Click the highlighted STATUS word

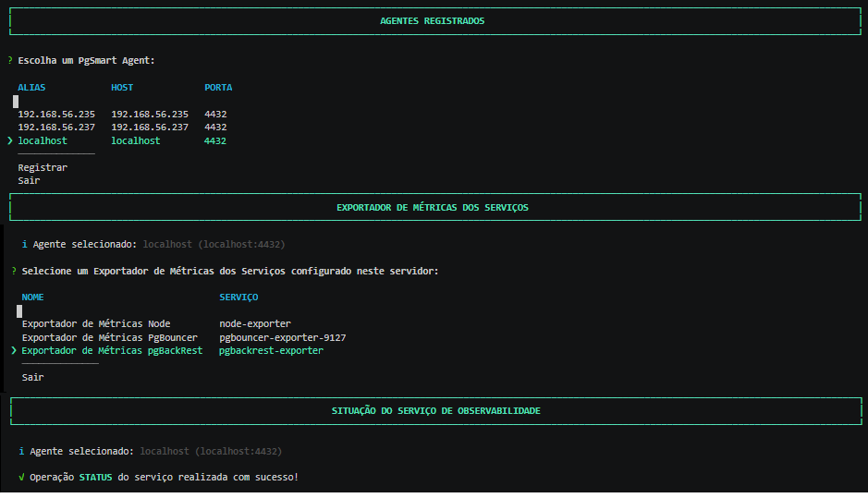[96, 477]
